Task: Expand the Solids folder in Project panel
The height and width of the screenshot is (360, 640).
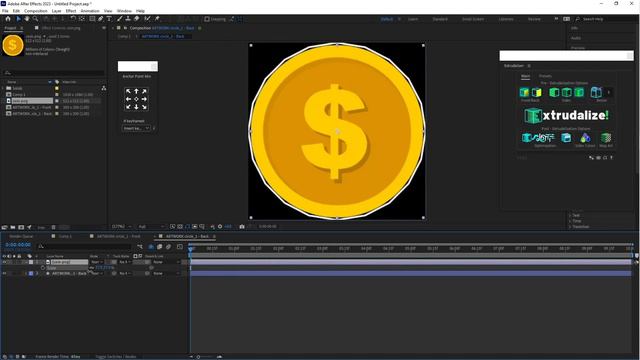Action: pos(3,88)
